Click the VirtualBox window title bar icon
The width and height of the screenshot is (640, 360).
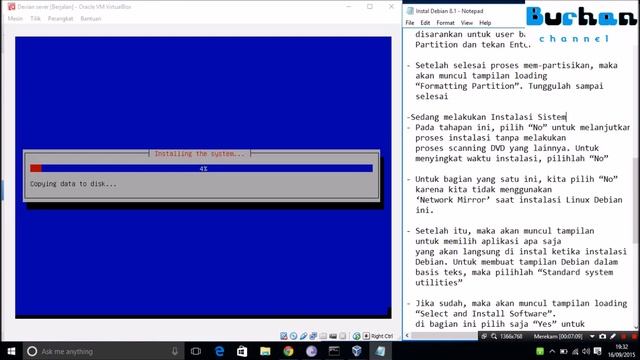click(x=12, y=7)
